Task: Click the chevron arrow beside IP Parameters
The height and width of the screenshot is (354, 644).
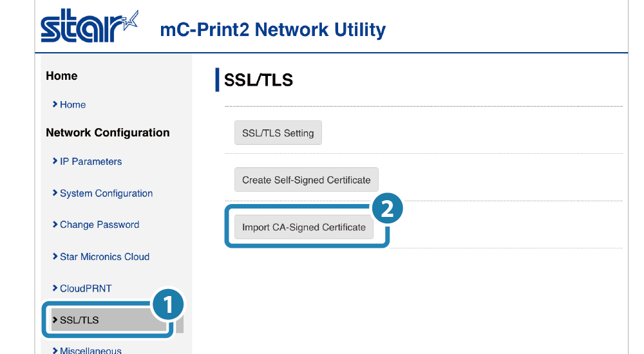Action: click(x=55, y=162)
